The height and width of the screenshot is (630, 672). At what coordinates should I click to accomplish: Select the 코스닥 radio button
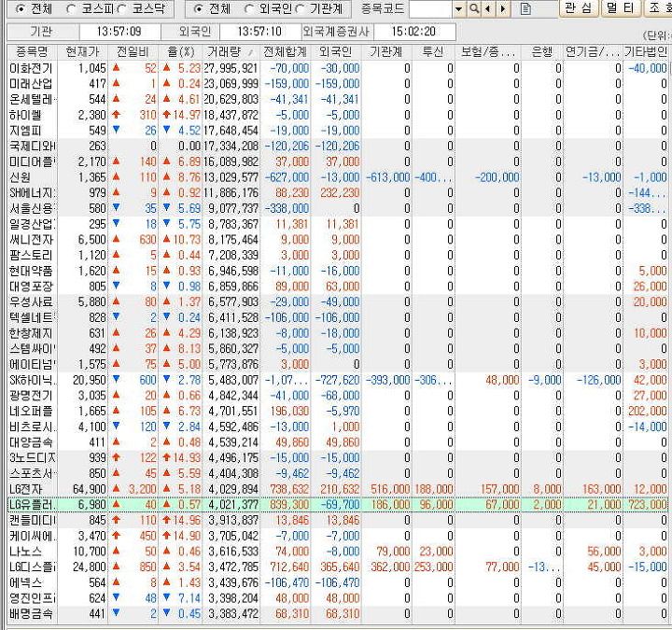pos(122,8)
